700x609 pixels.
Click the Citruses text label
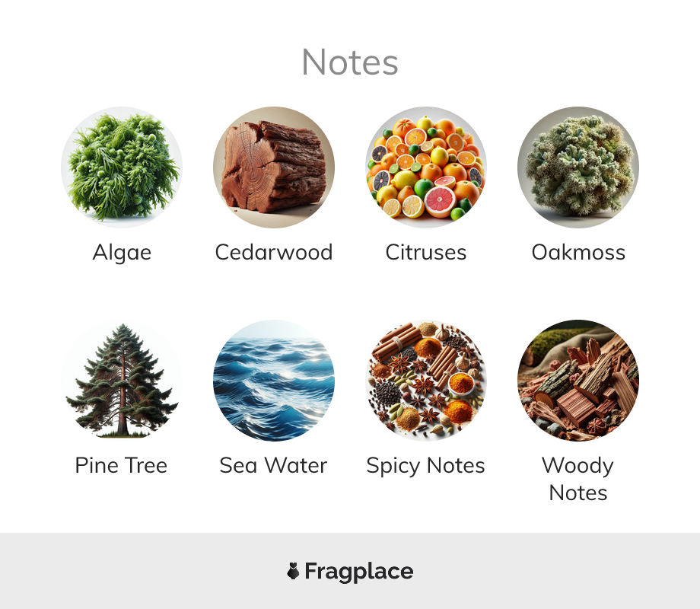[x=426, y=252]
